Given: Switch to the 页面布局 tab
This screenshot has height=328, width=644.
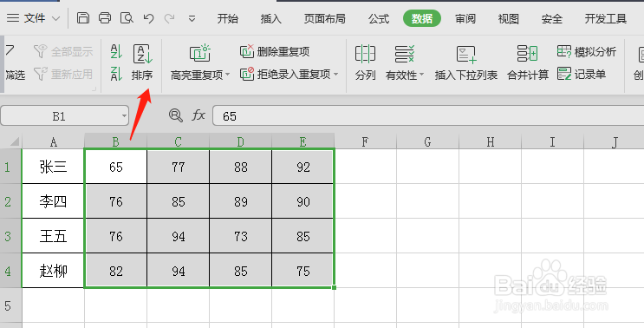Looking at the screenshot, I should click(324, 19).
